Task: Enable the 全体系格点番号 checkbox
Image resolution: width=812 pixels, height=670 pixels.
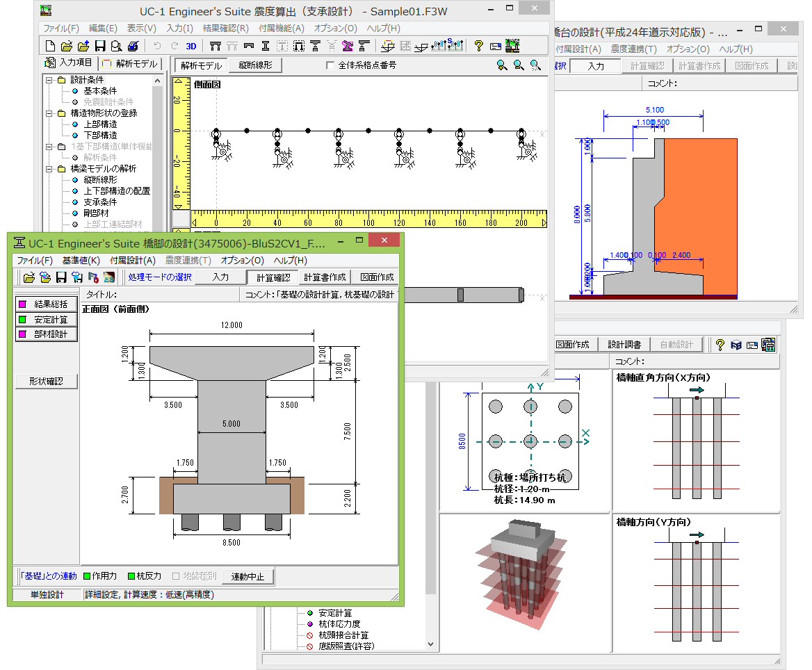Action: tap(330, 65)
